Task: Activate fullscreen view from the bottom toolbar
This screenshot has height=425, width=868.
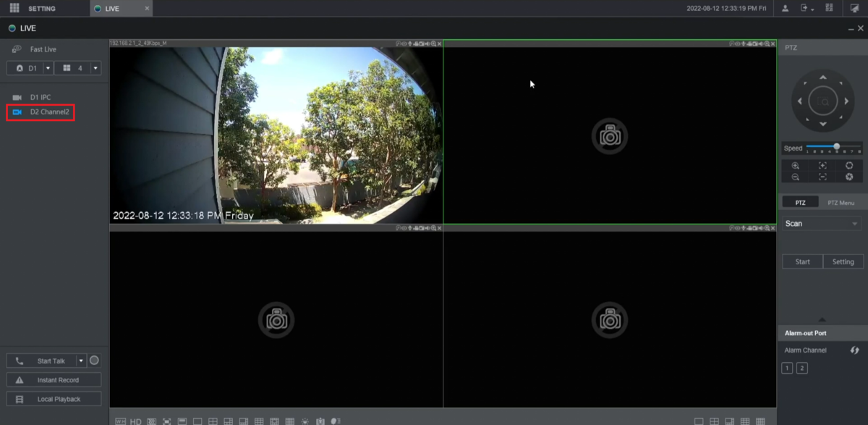Action: pyautogui.click(x=166, y=420)
